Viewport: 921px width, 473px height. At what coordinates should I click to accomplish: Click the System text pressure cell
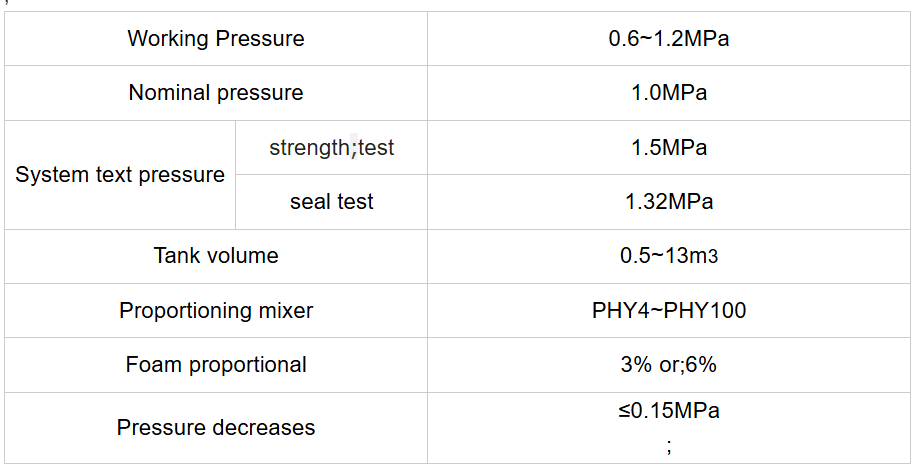tap(120, 175)
